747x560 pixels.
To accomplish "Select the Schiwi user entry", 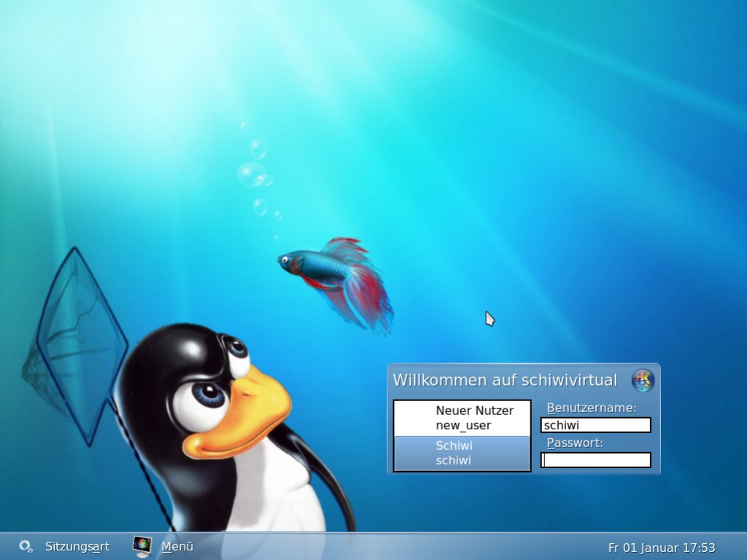I will tap(462, 454).
